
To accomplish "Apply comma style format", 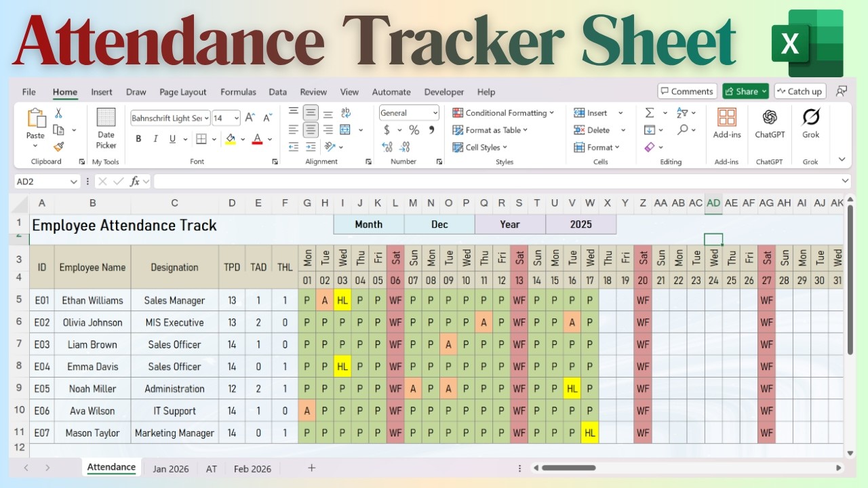I will (431, 130).
